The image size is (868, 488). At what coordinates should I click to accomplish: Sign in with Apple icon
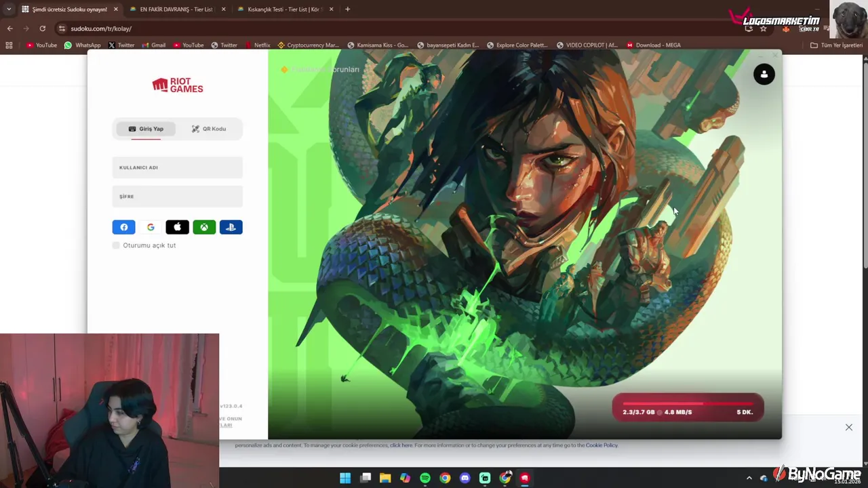coord(177,227)
